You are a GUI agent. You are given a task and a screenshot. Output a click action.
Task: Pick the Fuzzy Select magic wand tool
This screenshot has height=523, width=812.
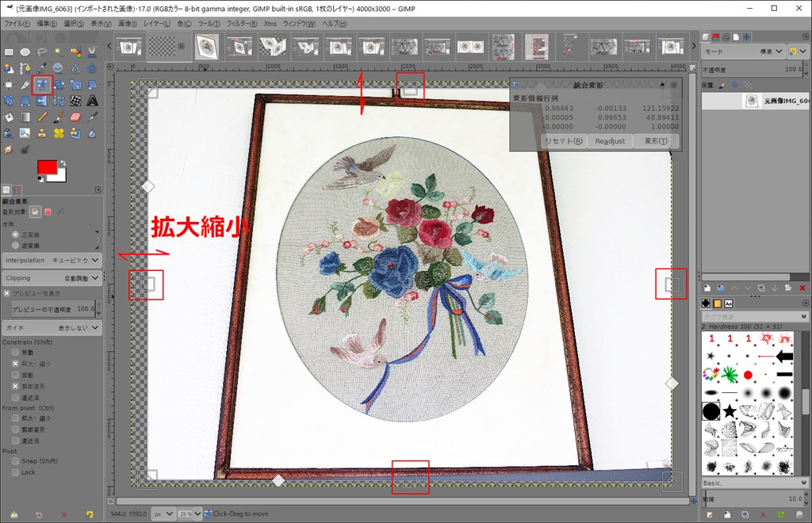59,52
